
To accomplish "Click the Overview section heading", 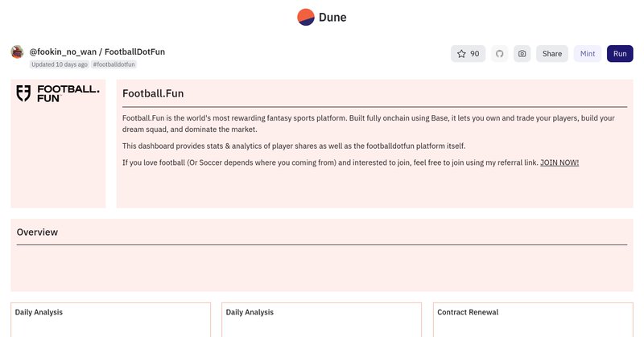I will [37, 232].
